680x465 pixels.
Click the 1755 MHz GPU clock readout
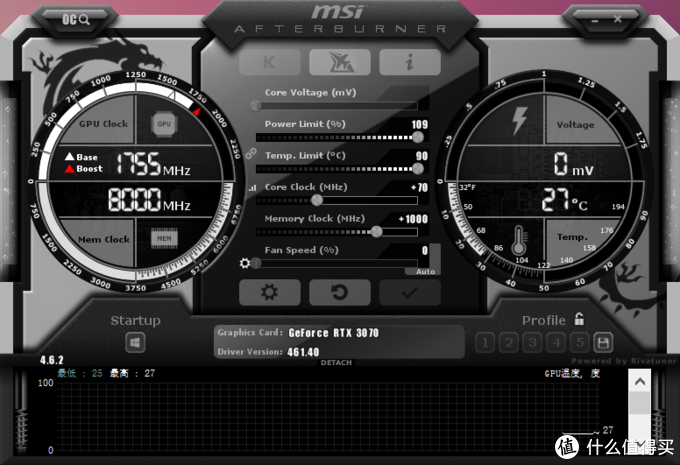coord(153,164)
